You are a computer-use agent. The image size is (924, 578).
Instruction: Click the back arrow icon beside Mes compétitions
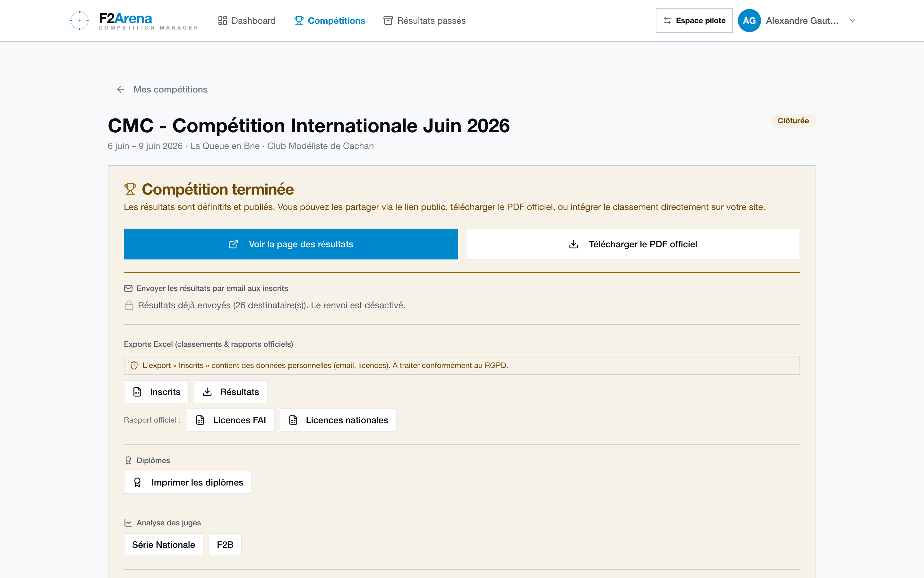tap(121, 89)
